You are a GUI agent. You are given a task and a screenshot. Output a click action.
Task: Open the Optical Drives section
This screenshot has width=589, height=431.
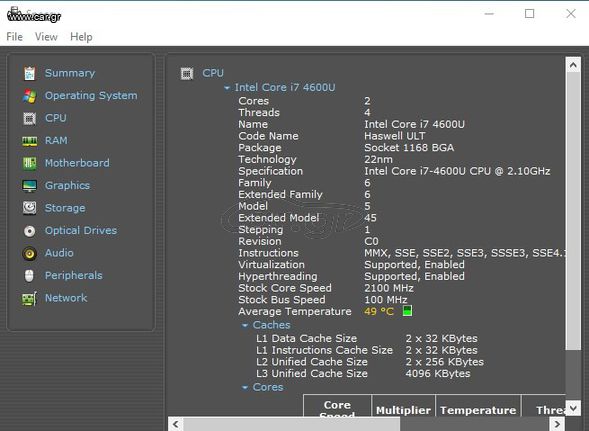point(81,230)
